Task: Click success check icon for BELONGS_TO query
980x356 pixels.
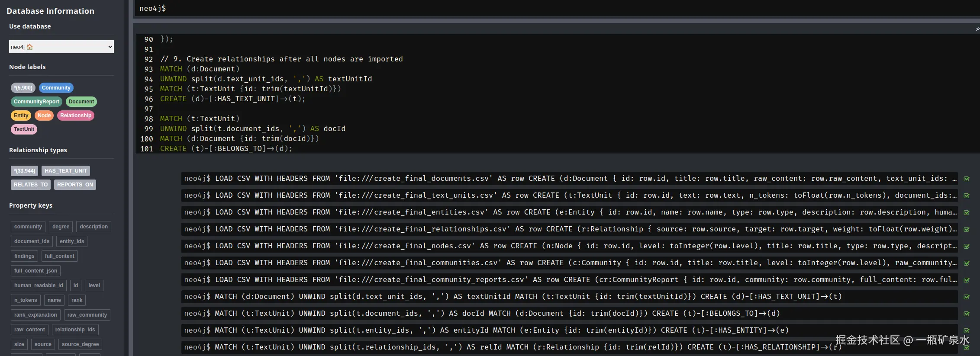Action: coord(966,314)
